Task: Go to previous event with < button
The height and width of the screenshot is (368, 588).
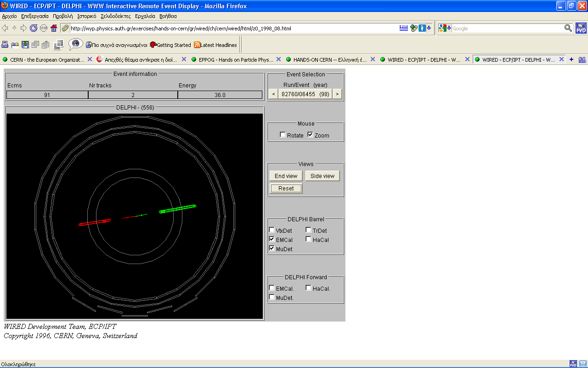Action: pyautogui.click(x=273, y=94)
